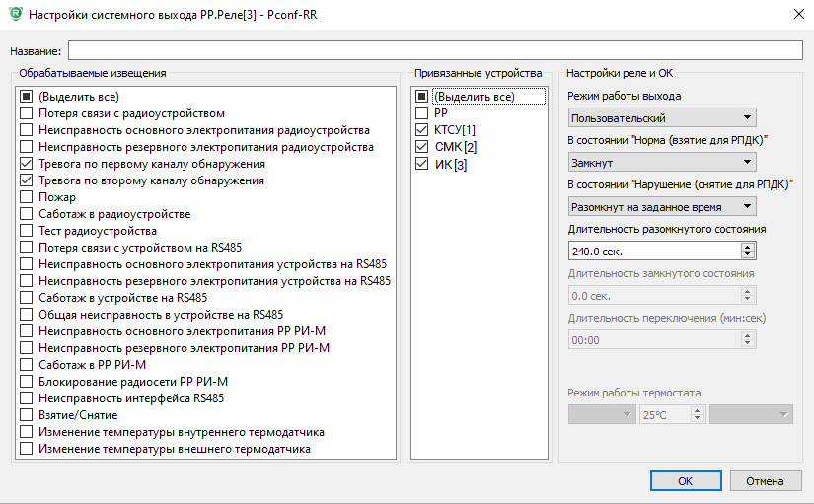Toggle 'Взятие/Снятие' notification checkbox
Screen dimensions: 814x504
[27, 415]
